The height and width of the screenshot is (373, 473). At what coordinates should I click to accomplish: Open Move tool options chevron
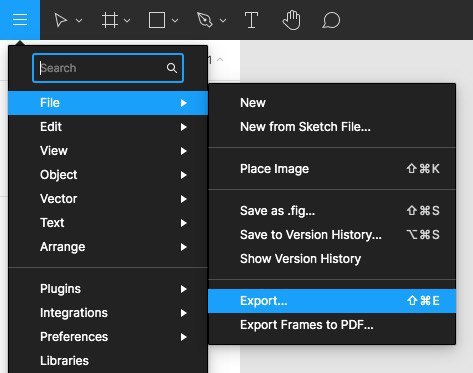coord(79,21)
